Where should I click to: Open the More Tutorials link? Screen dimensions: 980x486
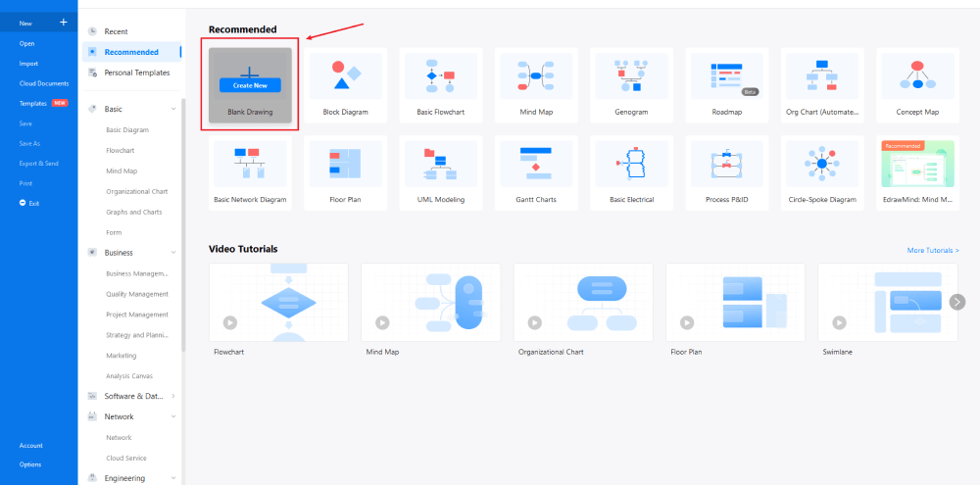tap(933, 250)
